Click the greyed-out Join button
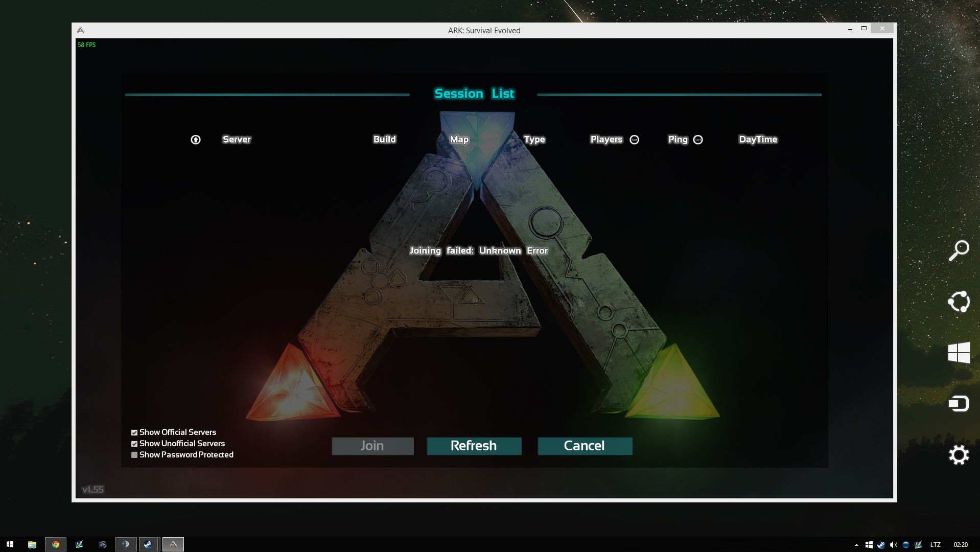Screen dimensions: 980x552 [x=372, y=446]
